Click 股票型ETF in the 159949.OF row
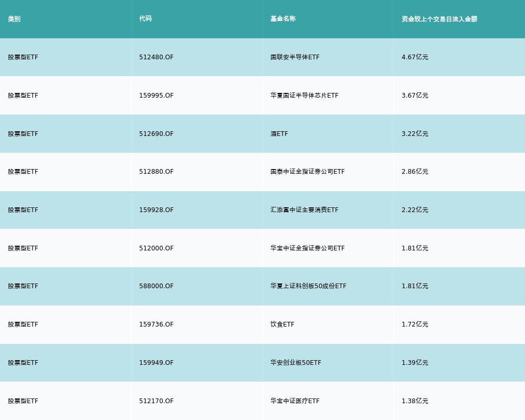This screenshot has width=525, height=420. click(x=23, y=363)
